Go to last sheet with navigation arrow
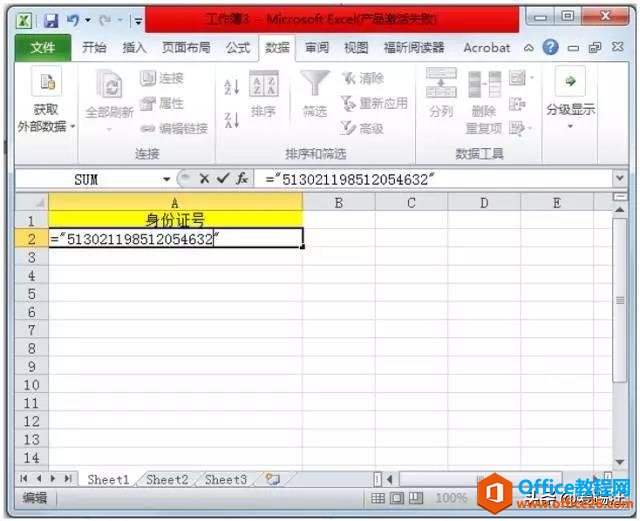640x521 pixels. coord(68,478)
